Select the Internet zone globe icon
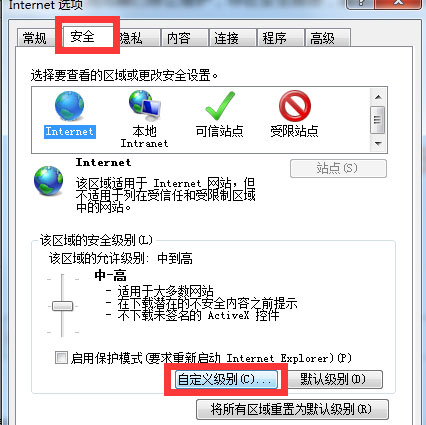 pyautogui.click(x=69, y=106)
